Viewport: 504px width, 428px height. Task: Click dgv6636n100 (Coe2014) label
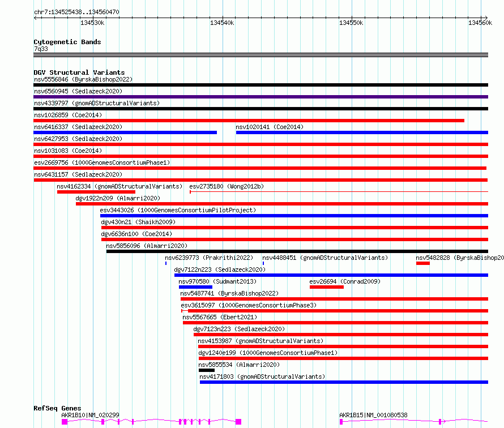(136, 234)
